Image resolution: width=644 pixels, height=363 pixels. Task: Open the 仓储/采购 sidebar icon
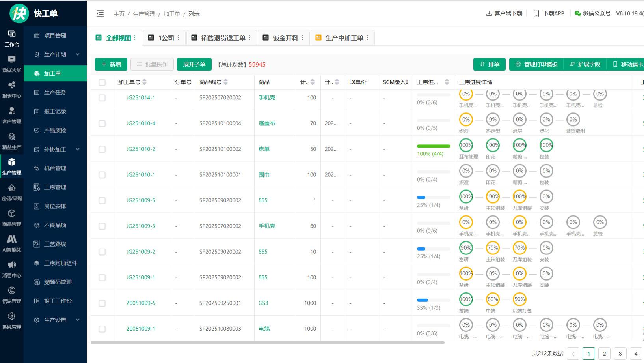pyautogui.click(x=12, y=193)
